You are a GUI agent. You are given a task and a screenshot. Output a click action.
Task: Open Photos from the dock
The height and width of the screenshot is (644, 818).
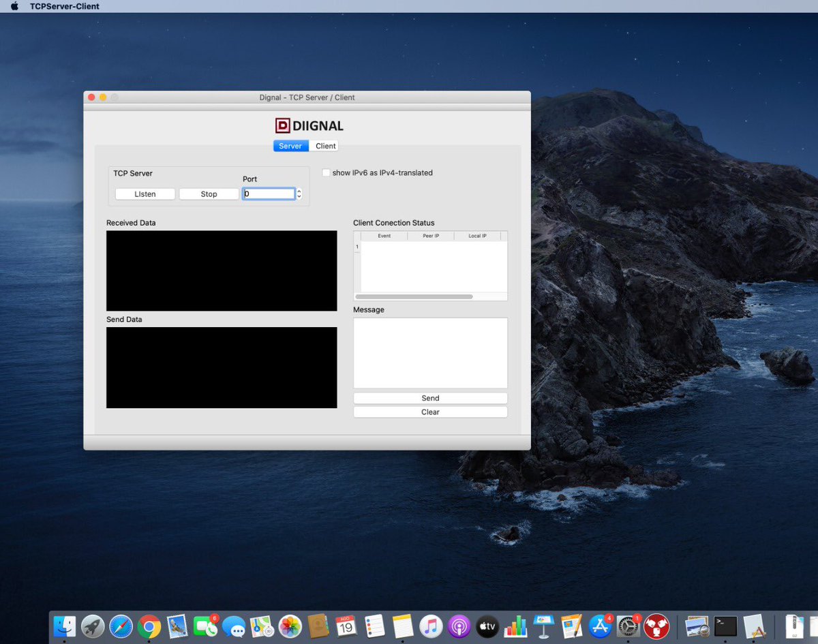290,626
